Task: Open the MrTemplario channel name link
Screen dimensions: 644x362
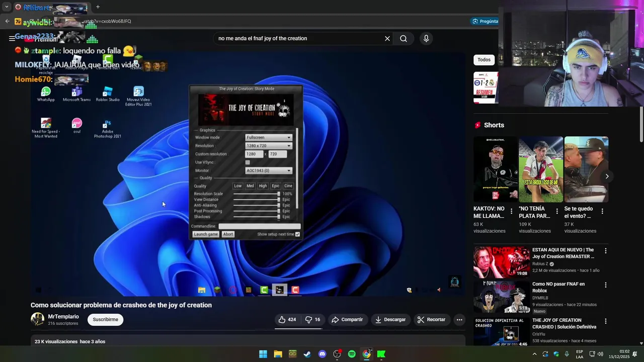Action: click(x=63, y=317)
